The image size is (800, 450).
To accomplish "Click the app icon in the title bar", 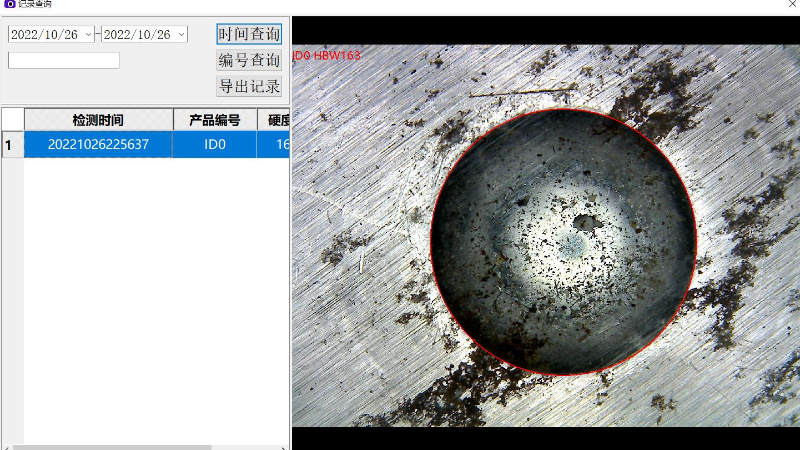I will point(9,5).
